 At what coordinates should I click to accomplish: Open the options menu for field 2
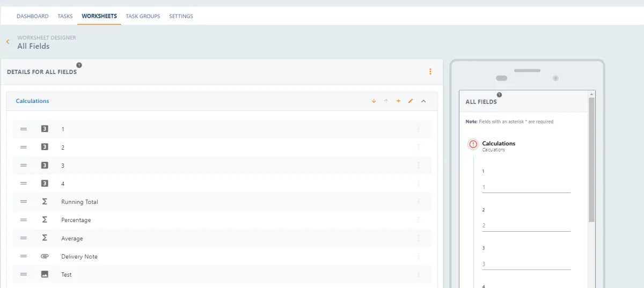point(418,147)
